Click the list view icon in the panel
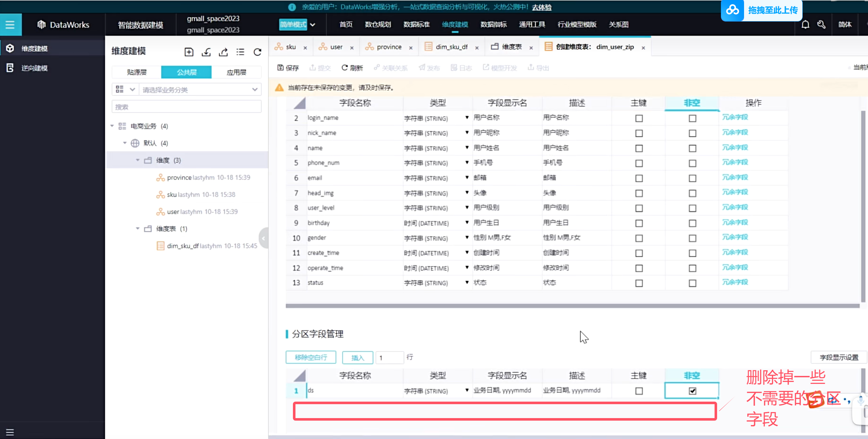 coord(240,52)
